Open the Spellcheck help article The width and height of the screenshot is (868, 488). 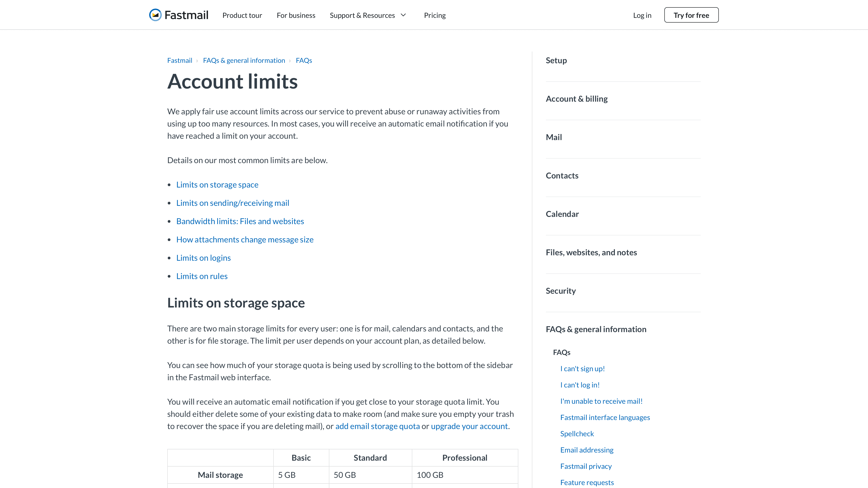point(577,434)
